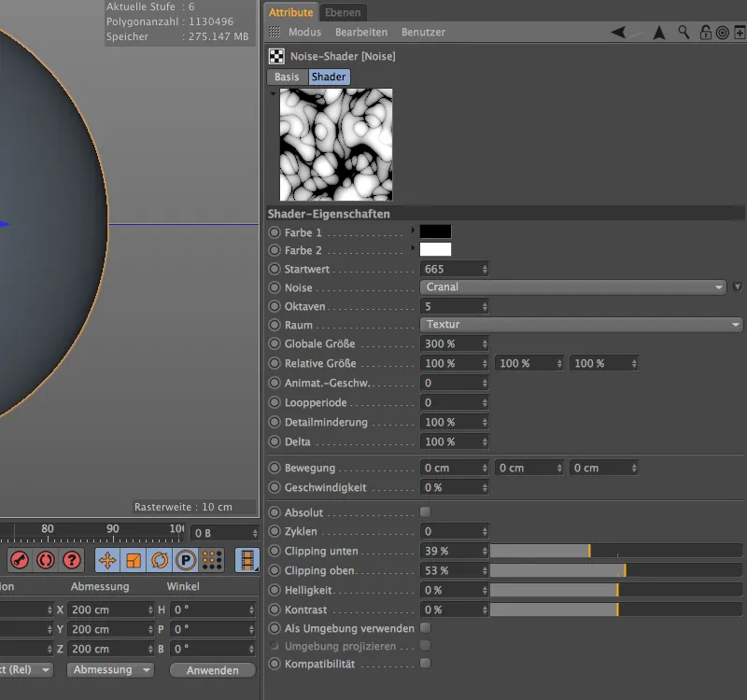Image resolution: width=747 pixels, height=700 pixels.
Task: Open the Bearbeiten menu
Action: pos(361,32)
